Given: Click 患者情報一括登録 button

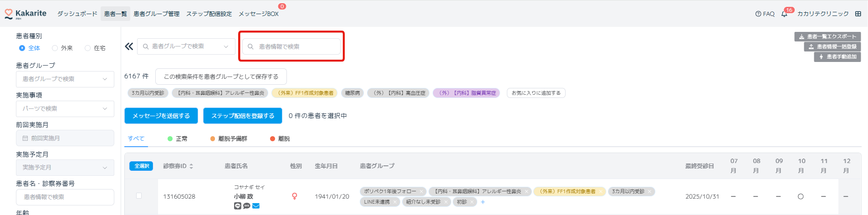Looking at the screenshot, I should pyautogui.click(x=832, y=46).
